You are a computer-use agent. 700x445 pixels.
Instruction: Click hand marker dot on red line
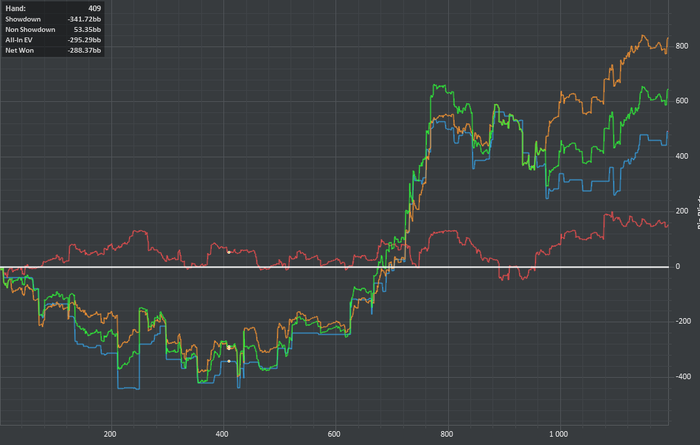[x=229, y=253]
